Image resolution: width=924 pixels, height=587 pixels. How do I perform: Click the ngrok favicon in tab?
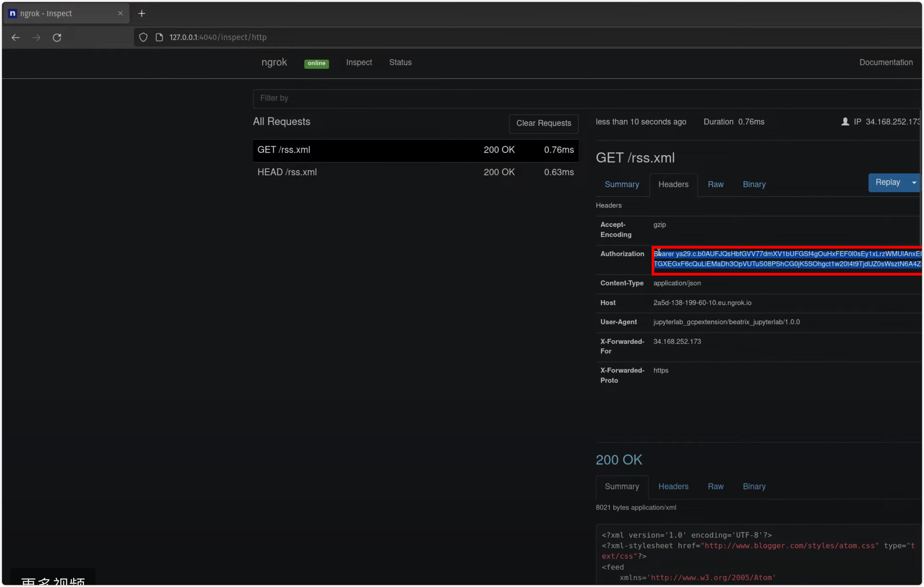point(12,14)
